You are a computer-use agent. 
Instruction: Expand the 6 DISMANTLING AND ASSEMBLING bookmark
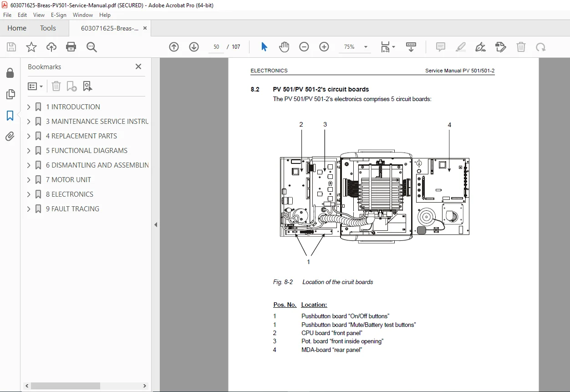29,165
